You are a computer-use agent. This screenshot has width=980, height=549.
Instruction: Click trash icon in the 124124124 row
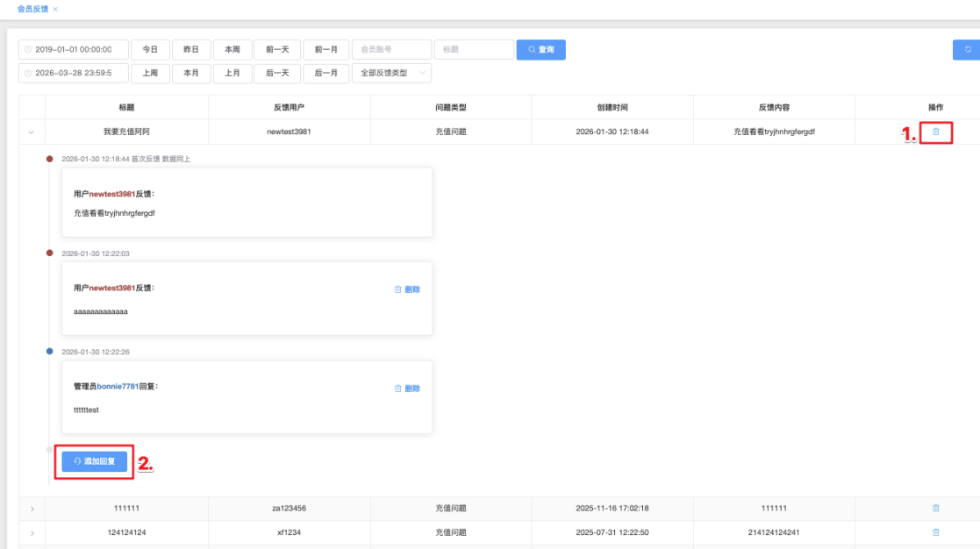point(935,532)
